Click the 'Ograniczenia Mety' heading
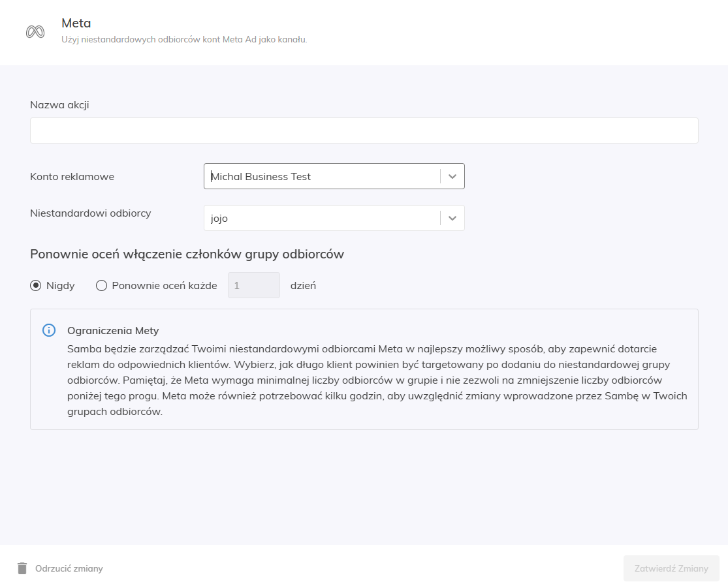Screen dimensions: 728x584 click(113, 330)
